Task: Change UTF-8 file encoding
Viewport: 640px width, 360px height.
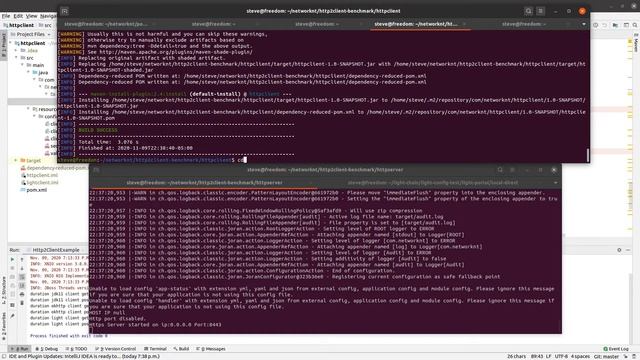Action: (561, 356)
